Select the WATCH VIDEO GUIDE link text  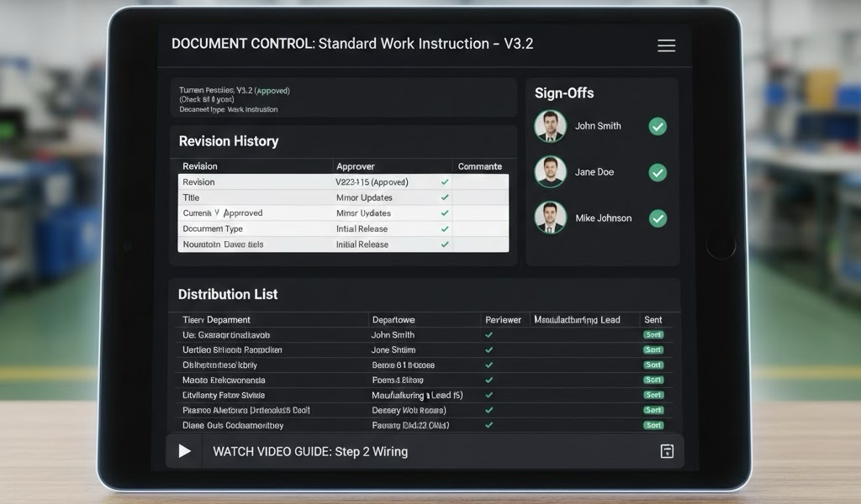pyautogui.click(x=310, y=451)
